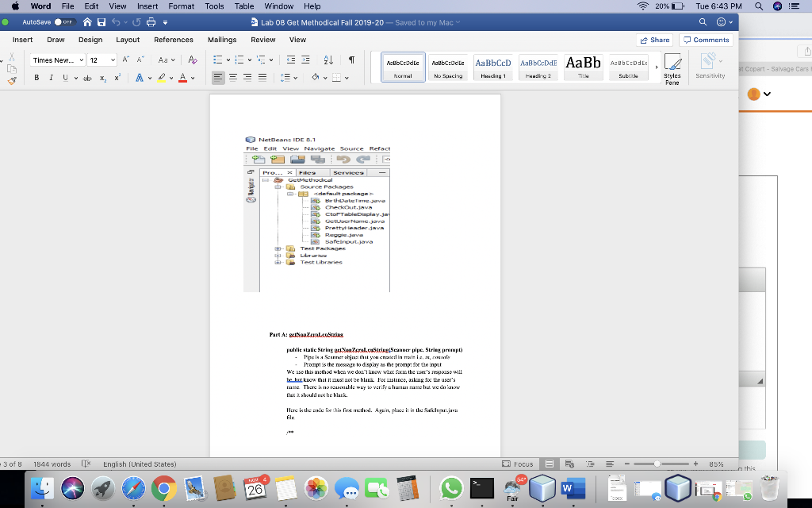
Task: Apply paragraph shading with paint bucket
Action: point(316,78)
